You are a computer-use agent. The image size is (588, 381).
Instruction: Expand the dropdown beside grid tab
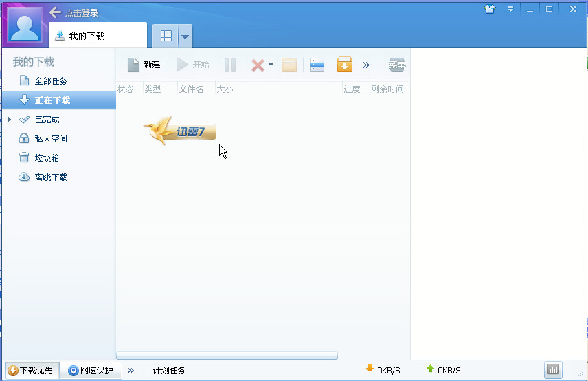coord(185,36)
